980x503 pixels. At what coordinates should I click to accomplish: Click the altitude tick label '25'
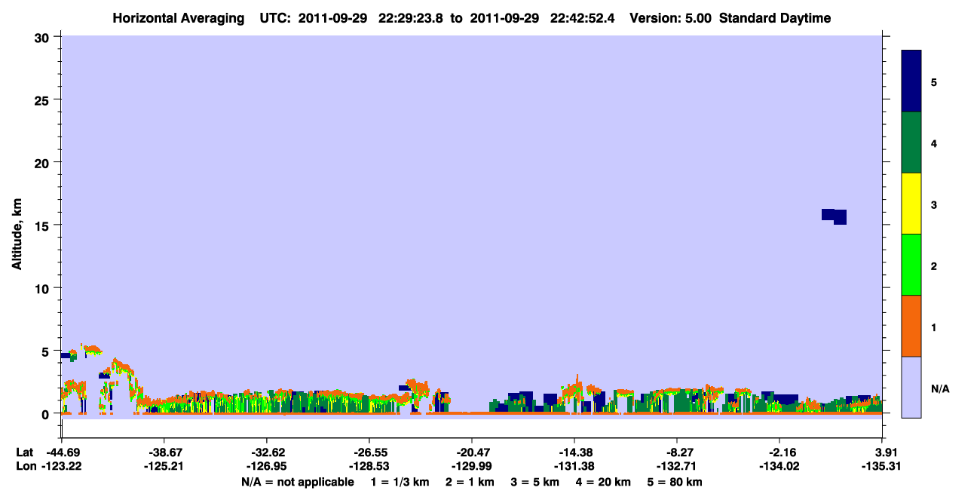[44, 100]
